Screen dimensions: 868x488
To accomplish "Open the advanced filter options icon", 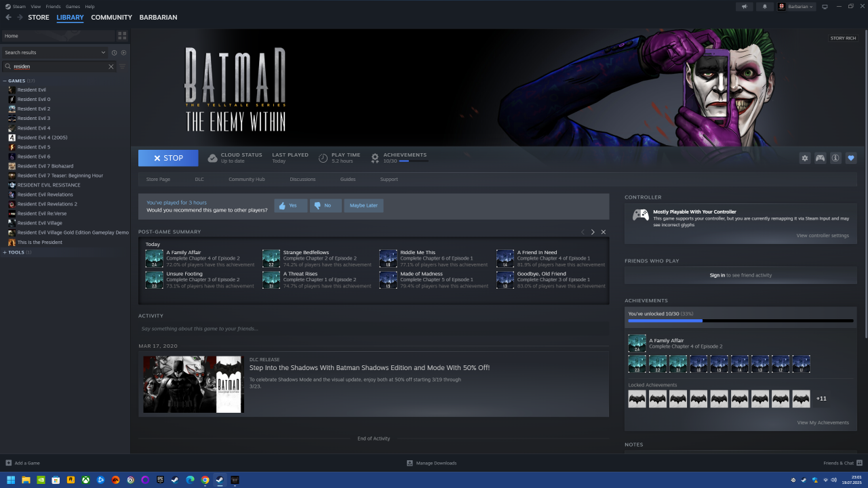I will point(123,66).
